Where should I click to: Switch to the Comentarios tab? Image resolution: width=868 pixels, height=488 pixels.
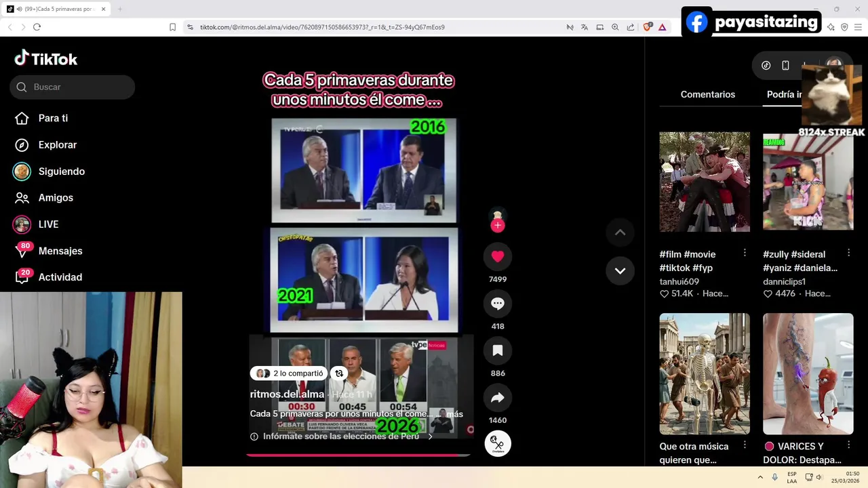tap(708, 94)
